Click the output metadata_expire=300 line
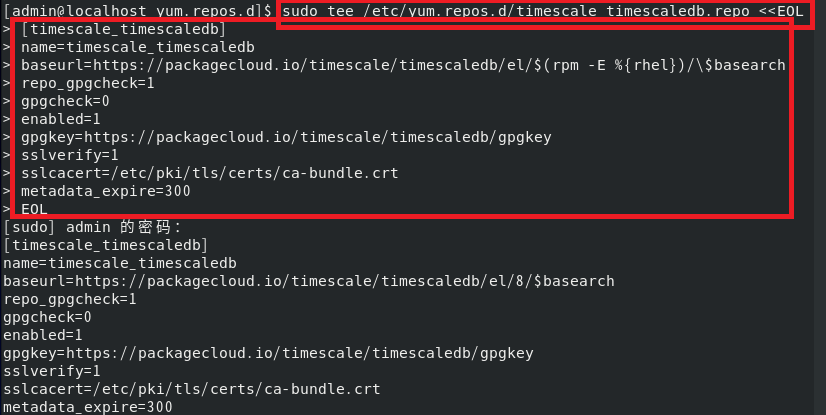This screenshot has height=415, width=826. (88, 407)
